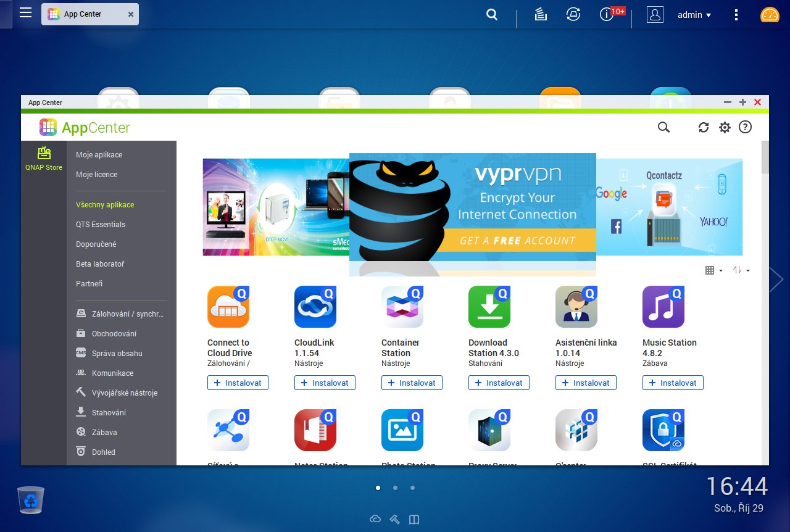
Task: Click the Asistenční linka app icon
Action: (576, 307)
